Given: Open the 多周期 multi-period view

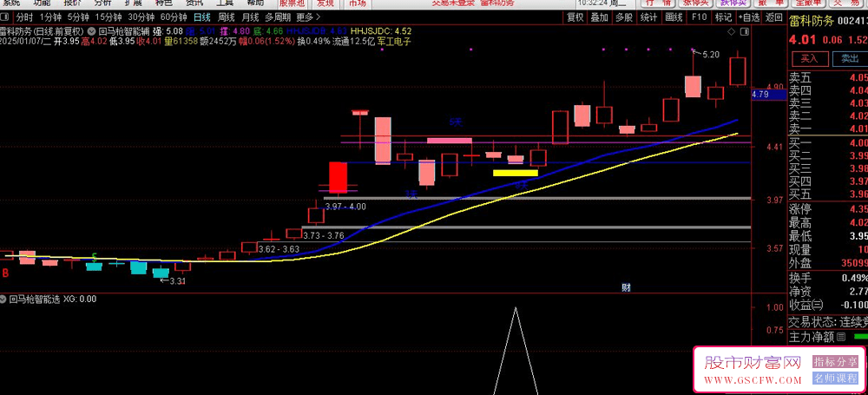Looking at the screenshot, I should click(x=277, y=17).
